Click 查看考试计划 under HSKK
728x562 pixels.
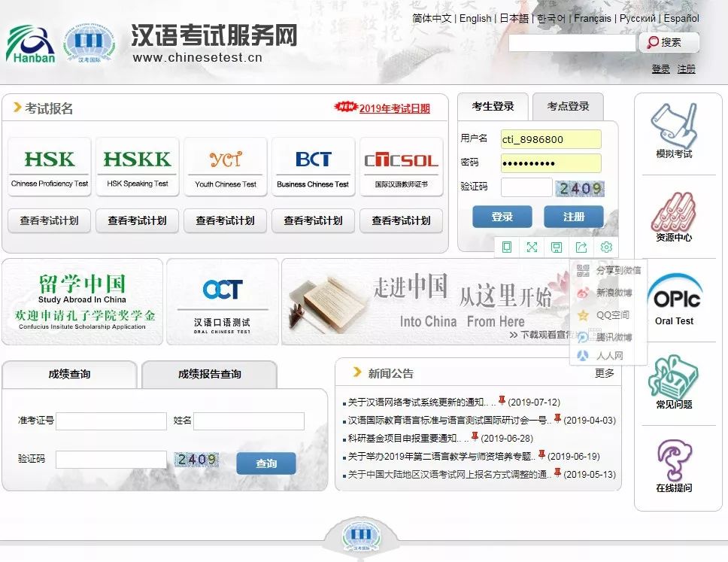click(x=138, y=220)
